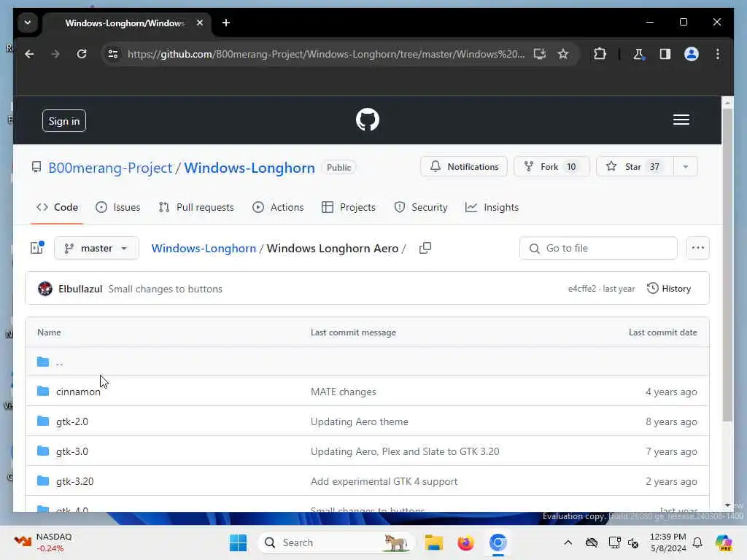Screen dimensions: 747x560
Task: Open the clock and date flyout
Action: (x=668, y=542)
